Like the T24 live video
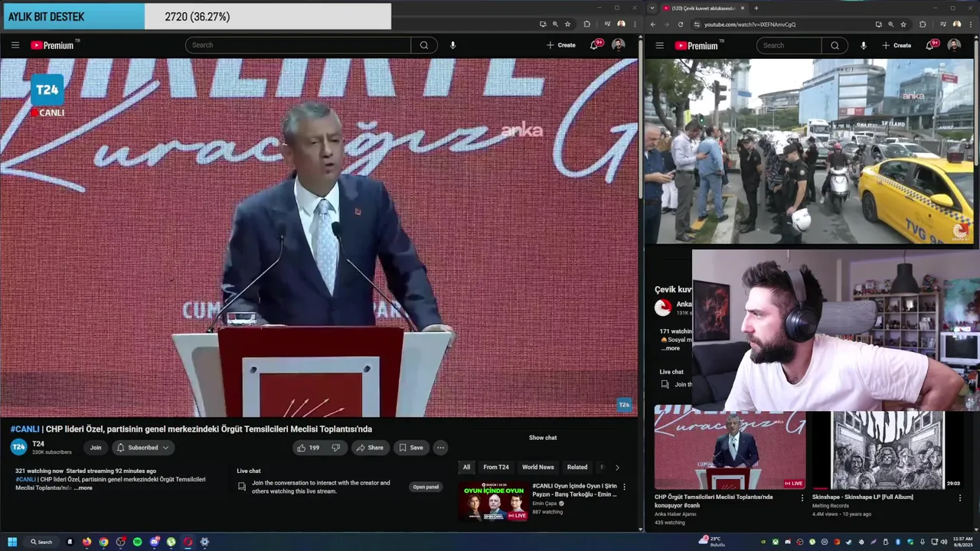 (x=309, y=448)
